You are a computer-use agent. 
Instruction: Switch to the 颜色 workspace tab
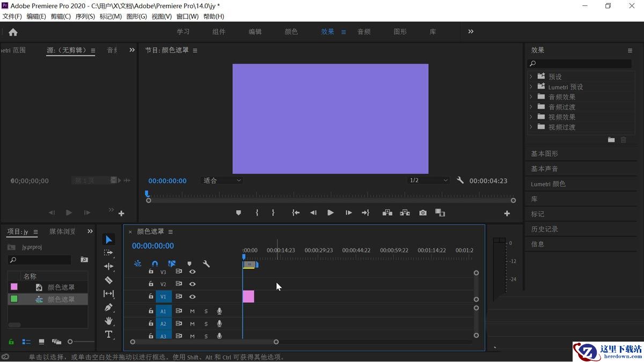click(291, 32)
